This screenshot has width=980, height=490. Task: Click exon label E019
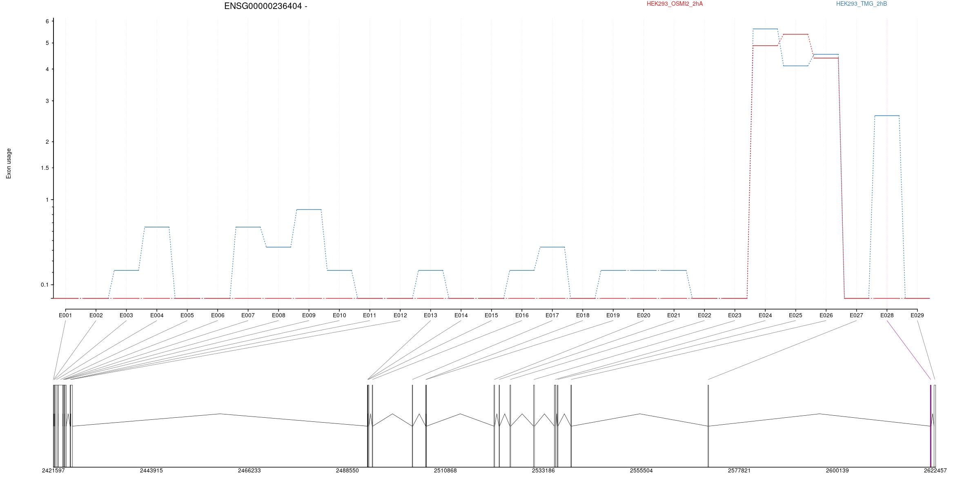pyautogui.click(x=613, y=315)
